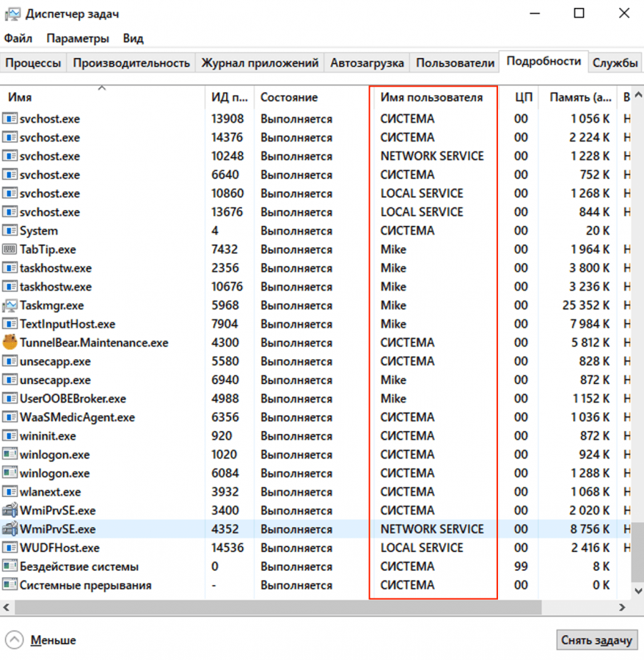Click the Task Manager title bar icon
This screenshot has height=660, width=644.
point(12,14)
